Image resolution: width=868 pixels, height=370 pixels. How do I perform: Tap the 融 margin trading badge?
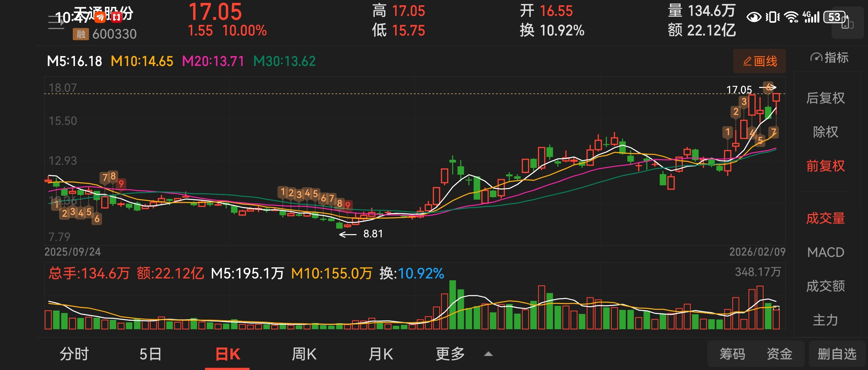click(81, 34)
